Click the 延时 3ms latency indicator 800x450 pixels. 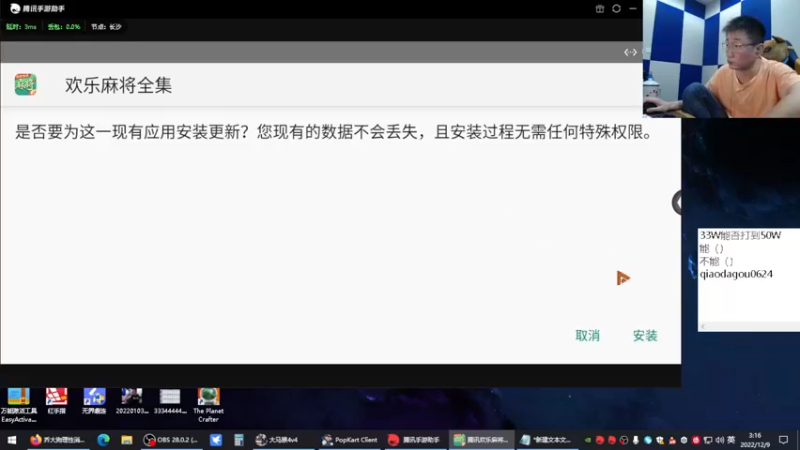coord(21,27)
